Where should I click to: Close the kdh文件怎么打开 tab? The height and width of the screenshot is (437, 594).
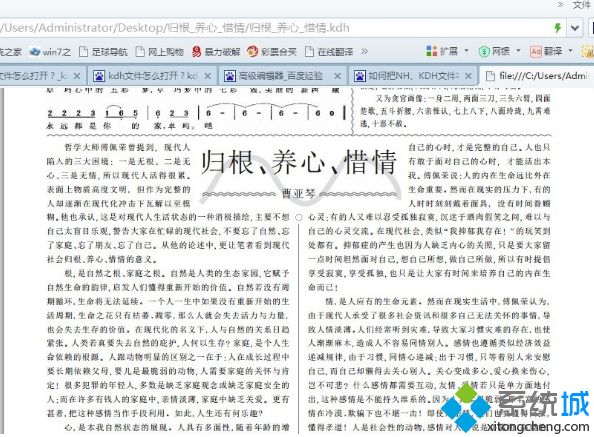coord(208,76)
